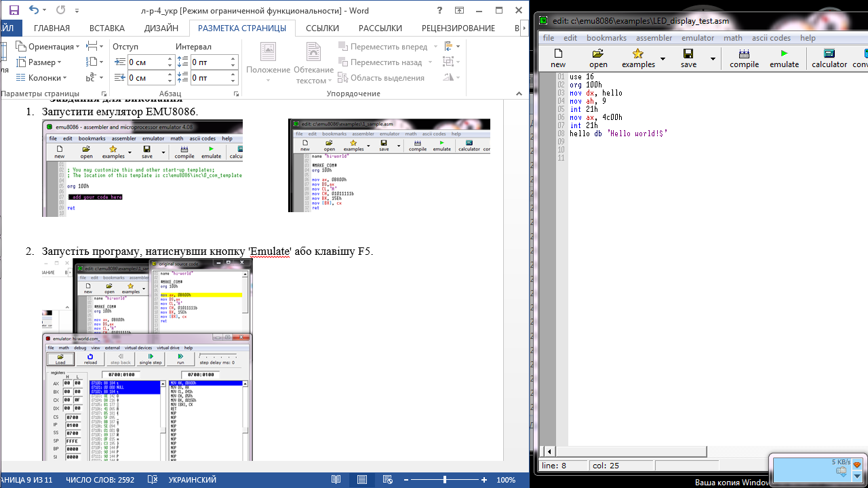Open the ascii codes menu in emu8086
868x488 pixels.
point(771,38)
